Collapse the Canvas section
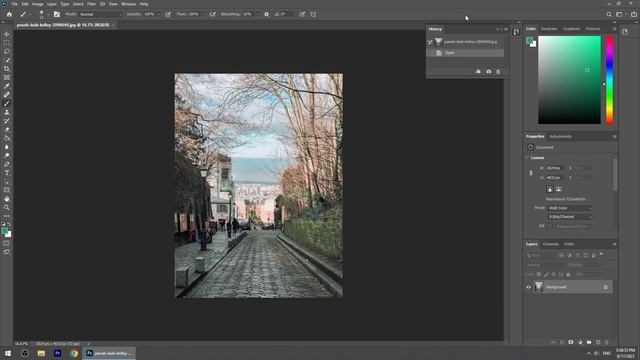640x360 pixels. click(527, 158)
